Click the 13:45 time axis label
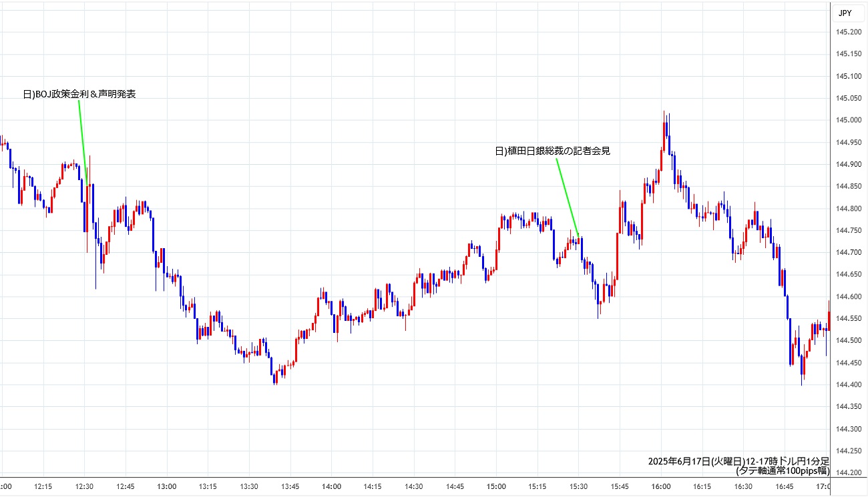This screenshot has height=497, width=868. click(x=290, y=486)
